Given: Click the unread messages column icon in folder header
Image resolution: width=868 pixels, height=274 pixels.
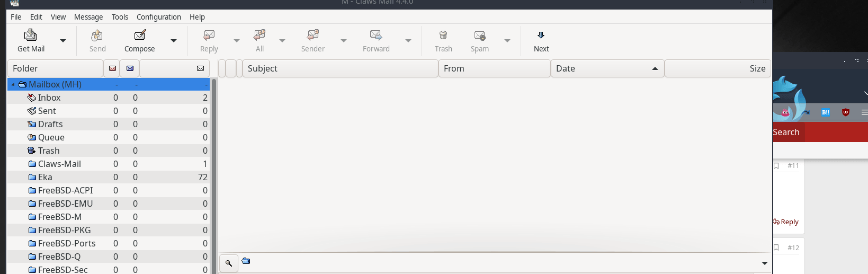Looking at the screenshot, I should [x=130, y=68].
